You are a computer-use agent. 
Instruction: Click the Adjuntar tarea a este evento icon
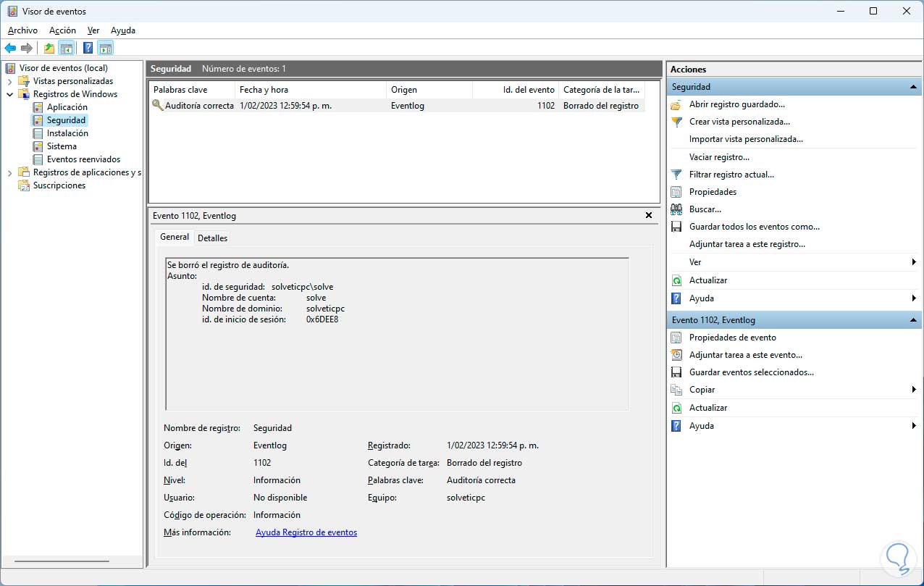click(676, 355)
